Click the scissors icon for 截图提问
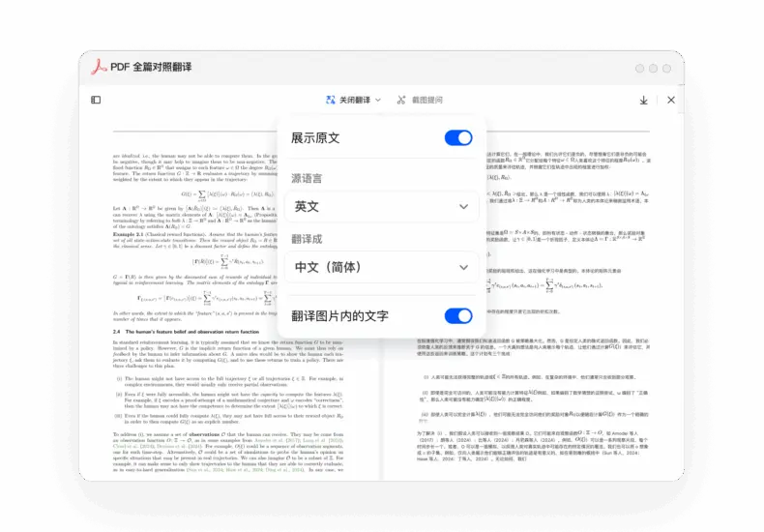The width and height of the screenshot is (764, 532). pos(401,100)
